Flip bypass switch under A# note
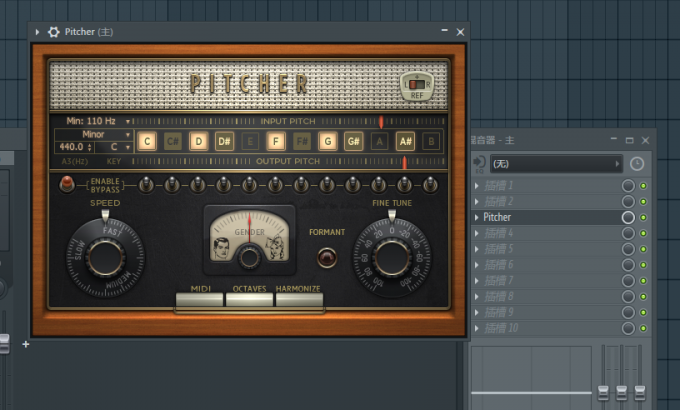Screen dimensions: 680x410 (x=404, y=185)
